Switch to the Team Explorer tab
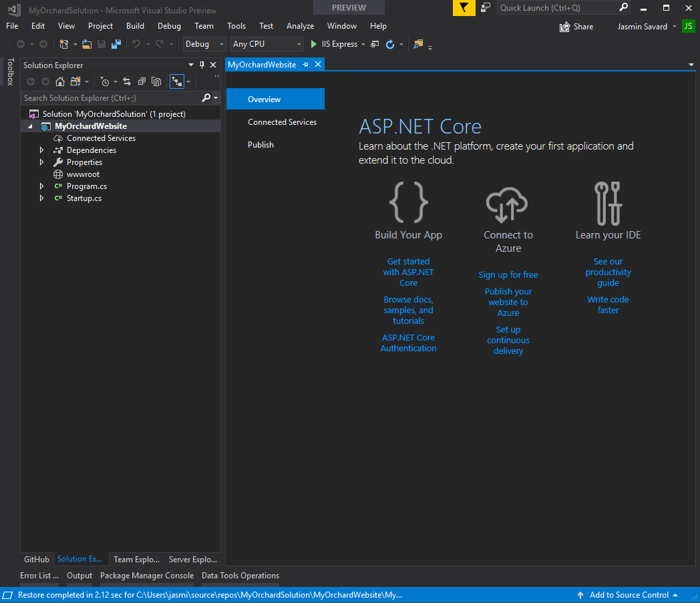 136,559
